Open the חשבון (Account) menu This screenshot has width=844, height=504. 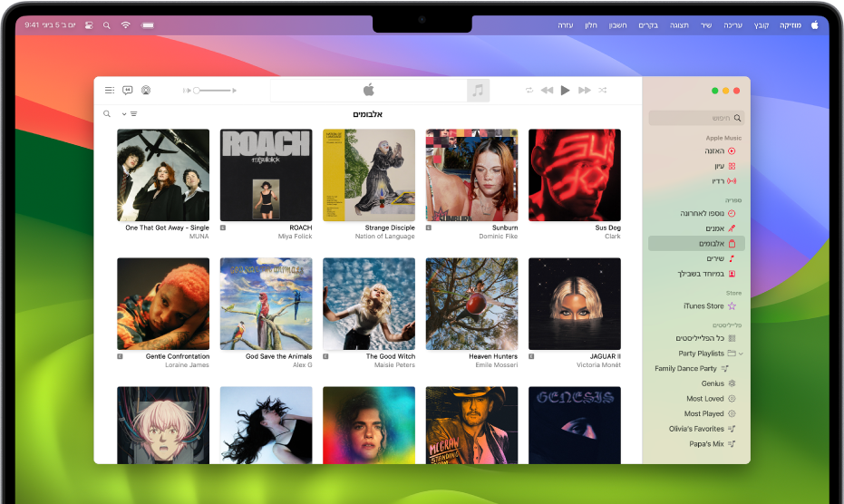pyautogui.click(x=617, y=25)
